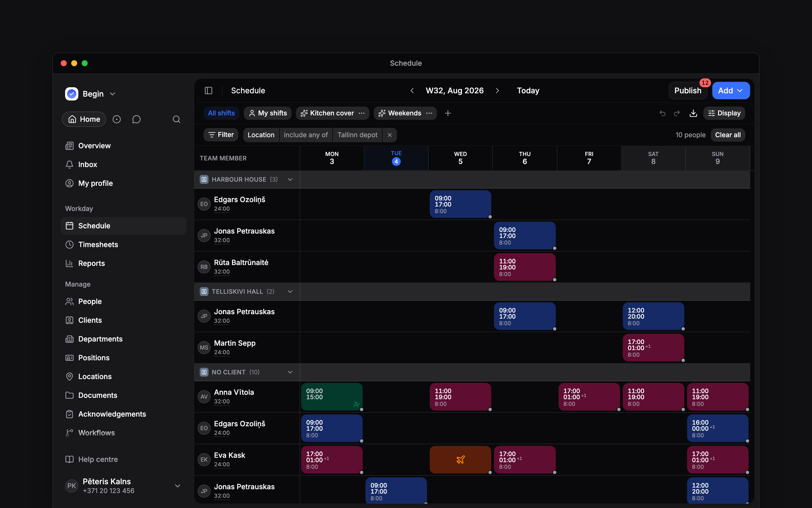This screenshot has height=508, width=812.
Task: Click Eva Kask's vacation airplane shift
Action: [x=460, y=460]
